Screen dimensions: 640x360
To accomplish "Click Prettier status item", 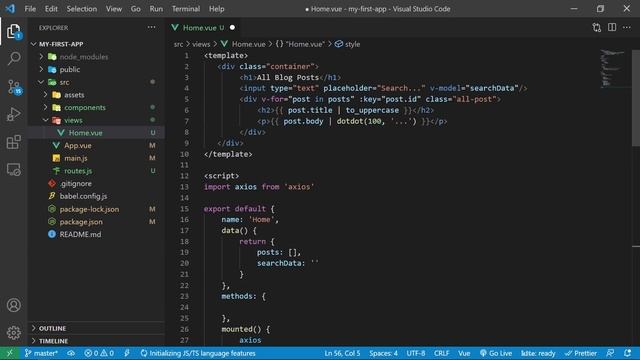I will (580, 353).
